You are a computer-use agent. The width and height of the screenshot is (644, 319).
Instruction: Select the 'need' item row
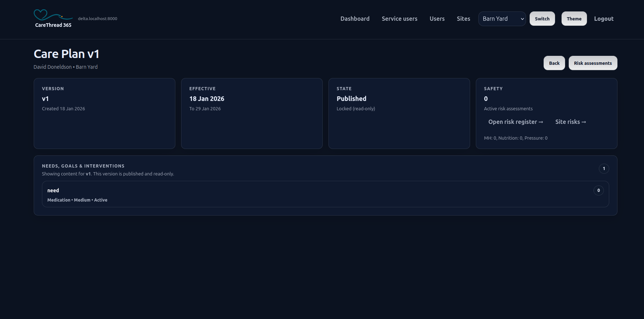325,194
